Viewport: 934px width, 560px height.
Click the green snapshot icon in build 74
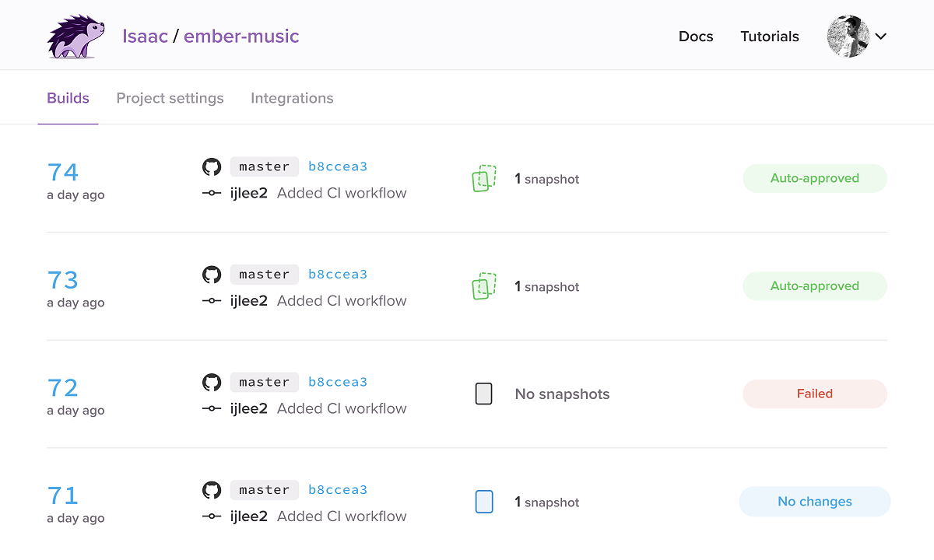(x=484, y=178)
